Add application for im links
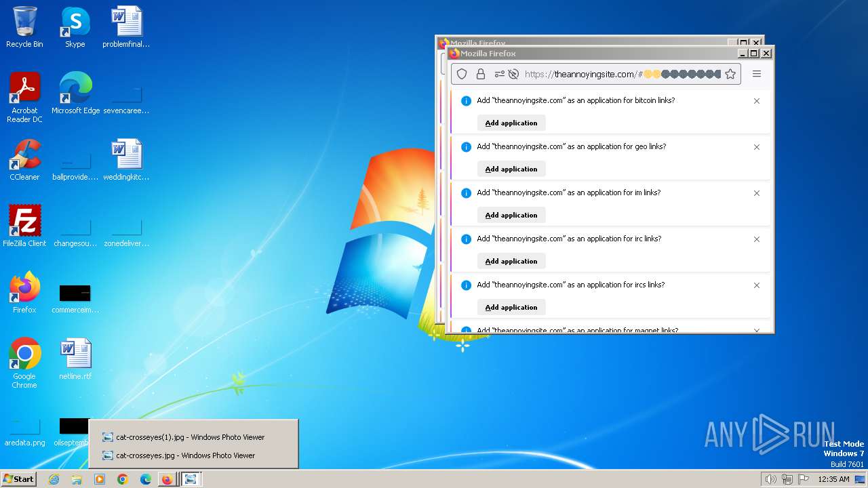The image size is (868, 488). coord(511,215)
